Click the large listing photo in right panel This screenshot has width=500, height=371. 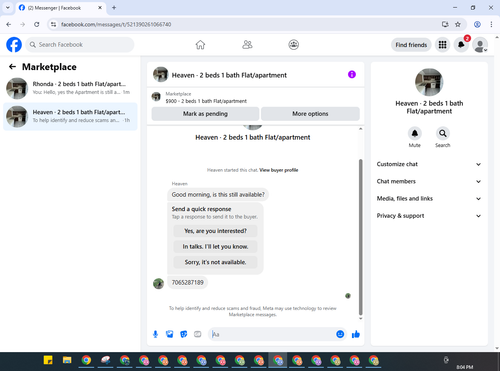point(429,82)
